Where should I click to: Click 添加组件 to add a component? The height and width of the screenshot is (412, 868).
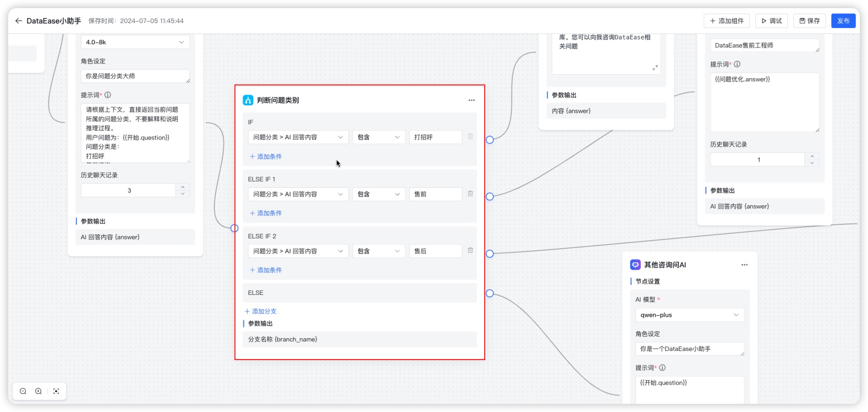pos(726,20)
